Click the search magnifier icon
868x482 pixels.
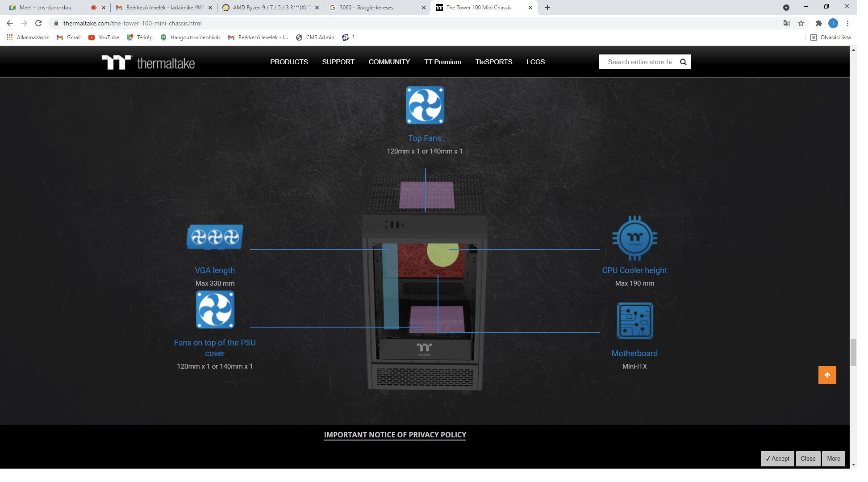(683, 62)
